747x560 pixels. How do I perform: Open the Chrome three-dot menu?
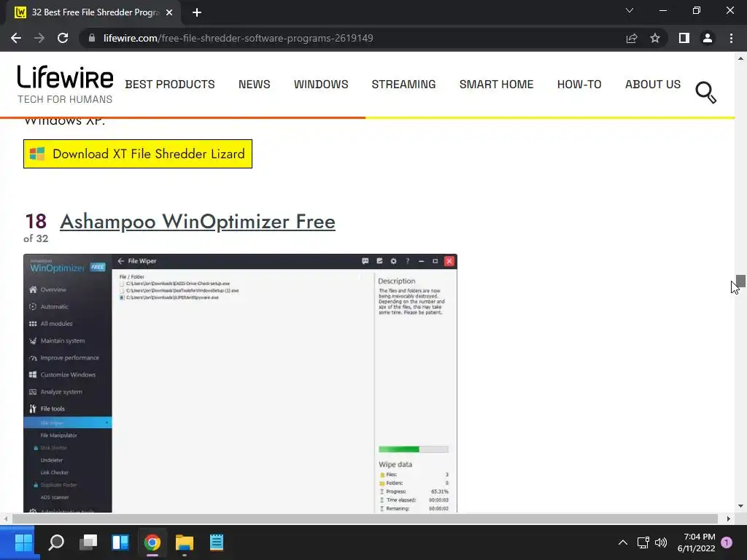[731, 38]
